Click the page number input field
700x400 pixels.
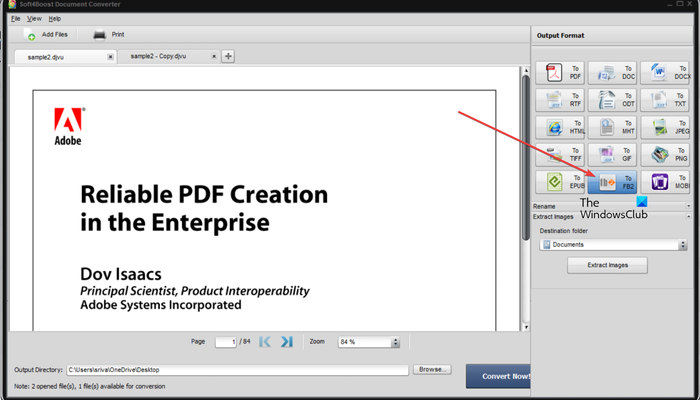(226, 342)
